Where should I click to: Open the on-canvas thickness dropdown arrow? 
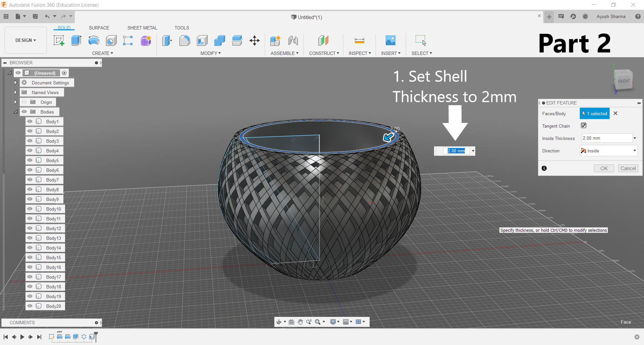point(473,151)
